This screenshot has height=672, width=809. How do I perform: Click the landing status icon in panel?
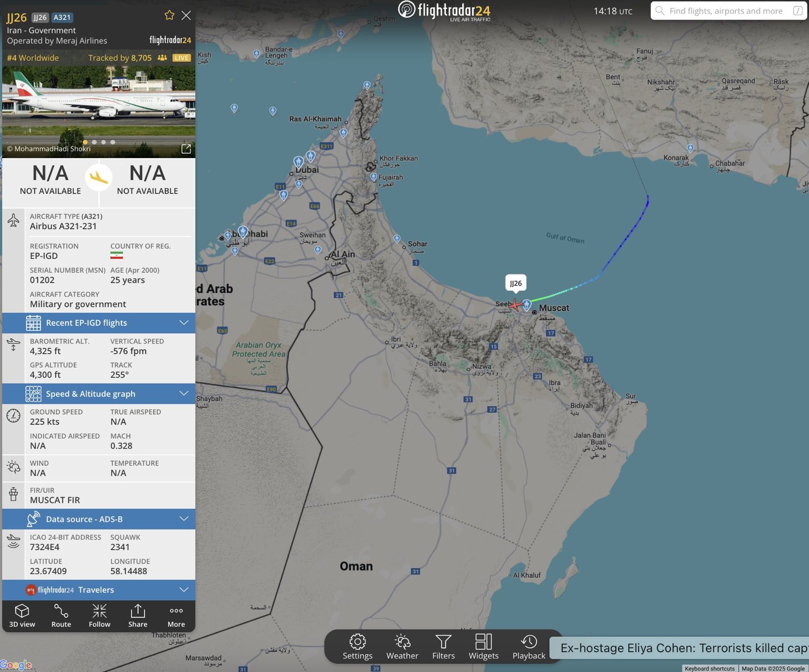tap(99, 177)
